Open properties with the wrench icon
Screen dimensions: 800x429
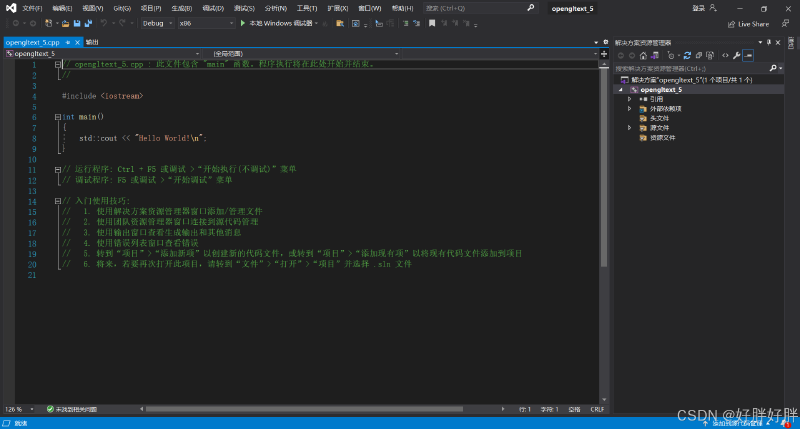click(x=737, y=56)
